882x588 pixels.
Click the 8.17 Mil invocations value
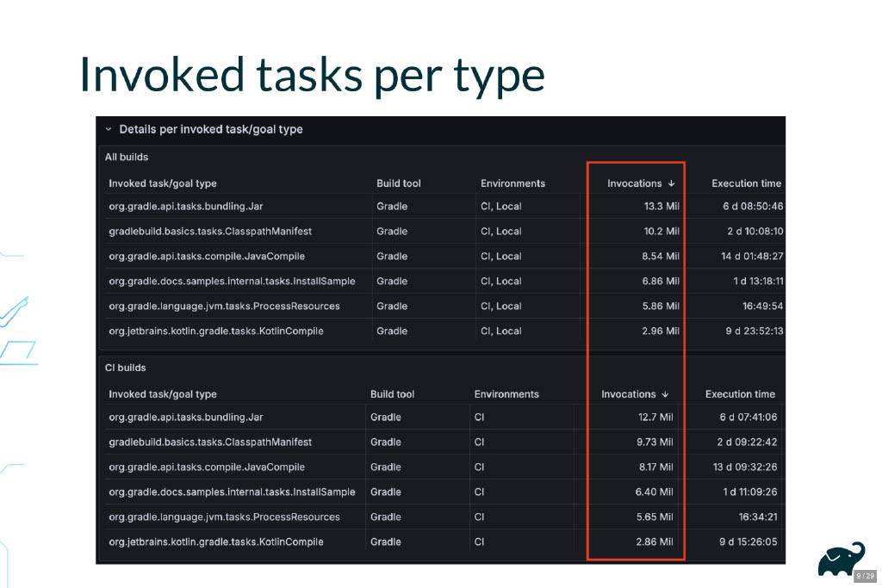pyautogui.click(x=655, y=467)
